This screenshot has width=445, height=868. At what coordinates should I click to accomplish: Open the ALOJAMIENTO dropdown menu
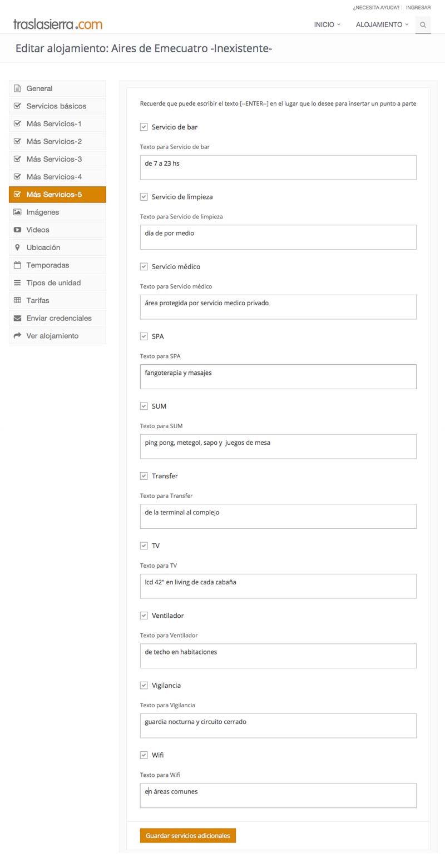(x=382, y=24)
